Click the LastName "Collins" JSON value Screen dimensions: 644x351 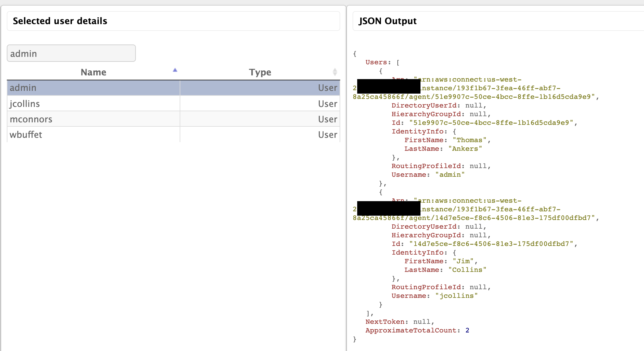click(467, 270)
